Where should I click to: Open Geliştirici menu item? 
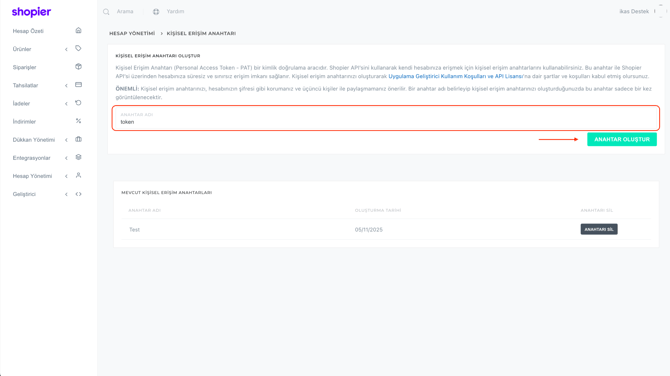click(x=24, y=194)
